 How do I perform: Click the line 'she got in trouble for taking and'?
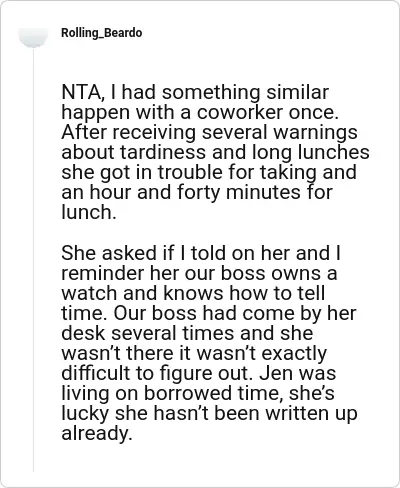209,172
